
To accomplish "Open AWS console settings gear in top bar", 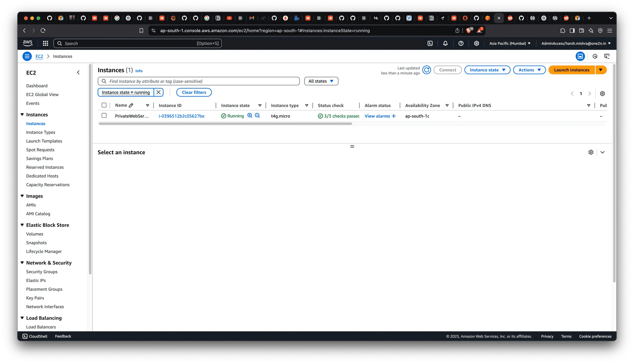I will (x=476, y=43).
